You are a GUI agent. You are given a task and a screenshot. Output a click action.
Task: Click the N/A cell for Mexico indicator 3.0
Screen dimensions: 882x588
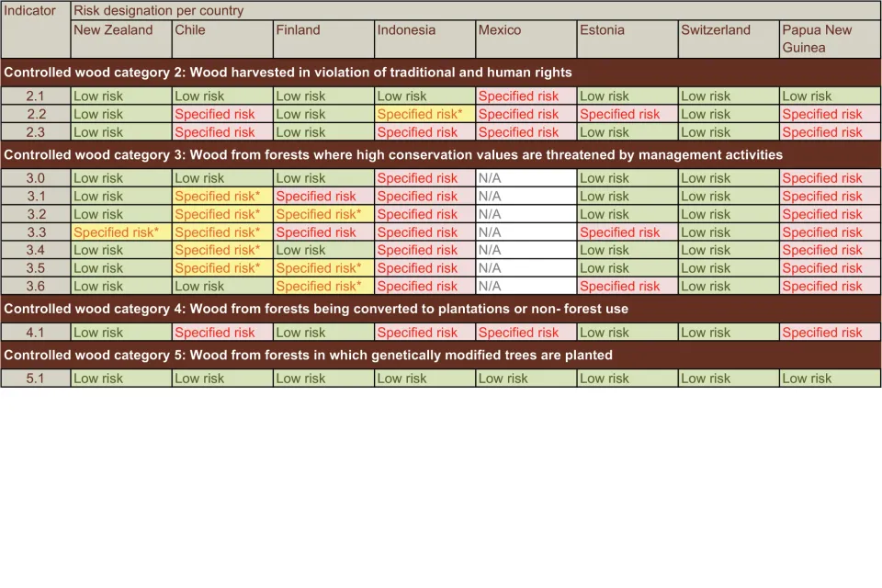[x=524, y=177]
